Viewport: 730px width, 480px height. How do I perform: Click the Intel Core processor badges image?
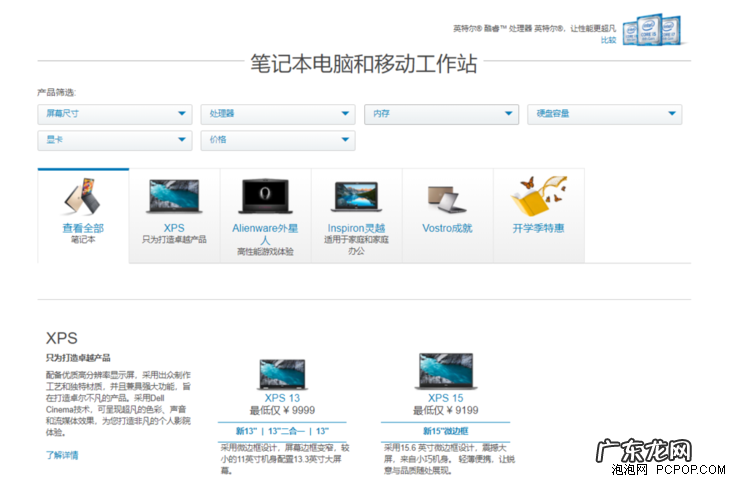pyautogui.click(x=654, y=30)
